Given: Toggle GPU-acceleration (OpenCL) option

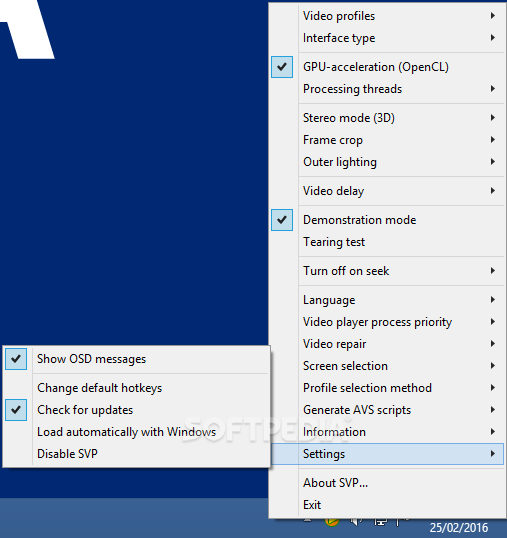Looking at the screenshot, I should tap(387, 67).
